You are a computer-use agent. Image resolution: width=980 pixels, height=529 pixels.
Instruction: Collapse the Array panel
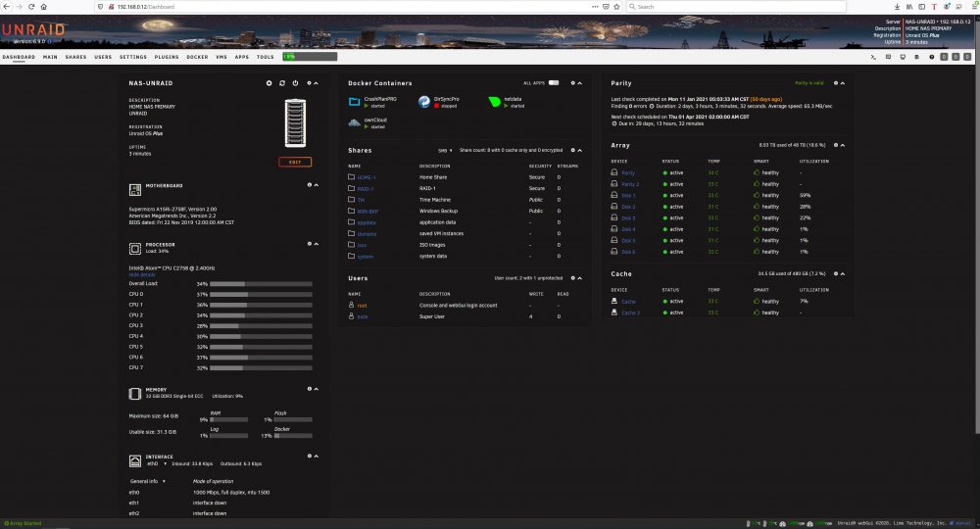point(843,146)
